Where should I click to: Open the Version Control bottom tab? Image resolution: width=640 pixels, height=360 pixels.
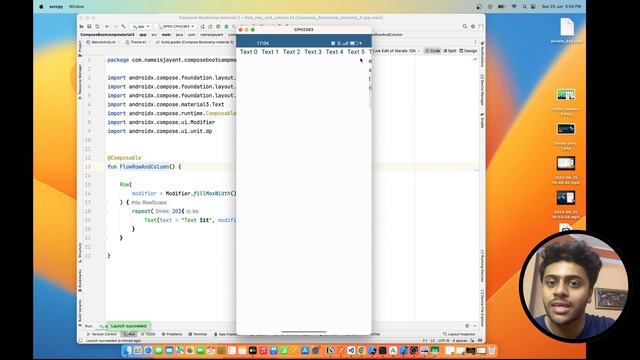[102, 334]
